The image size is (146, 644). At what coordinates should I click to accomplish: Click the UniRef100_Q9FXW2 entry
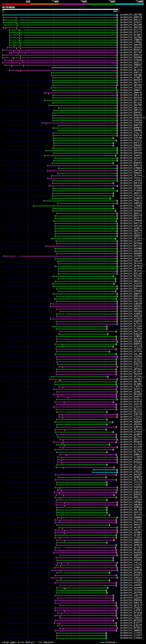coord(131,75)
